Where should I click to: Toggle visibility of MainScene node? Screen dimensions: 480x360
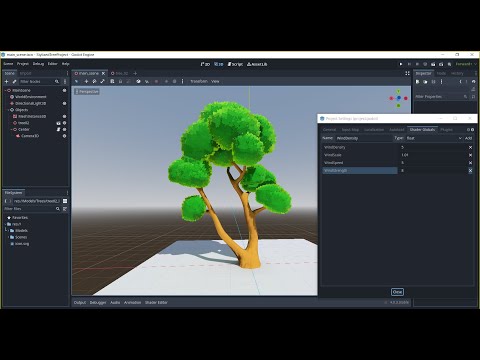pos(64,90)
